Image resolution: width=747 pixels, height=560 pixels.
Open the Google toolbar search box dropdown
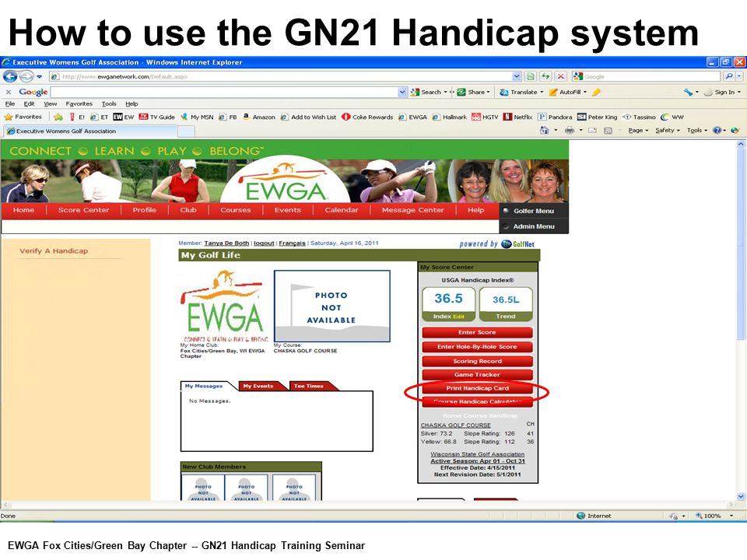402,92
